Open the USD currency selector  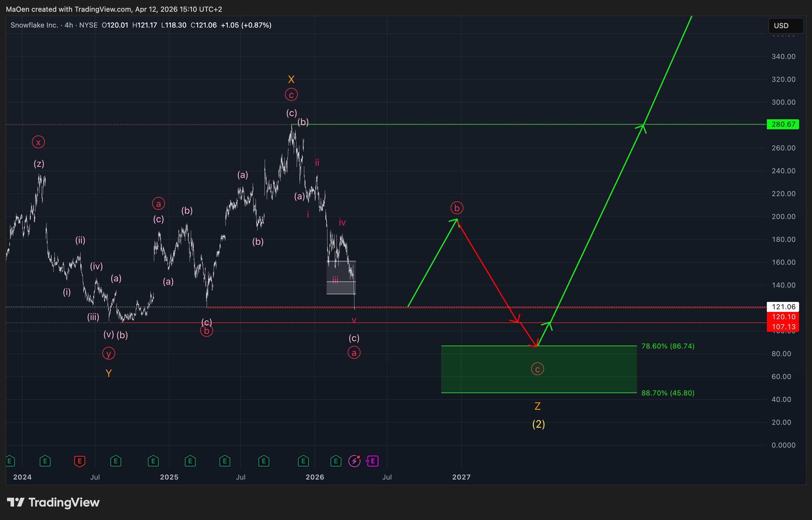click(x=786, y=26)
